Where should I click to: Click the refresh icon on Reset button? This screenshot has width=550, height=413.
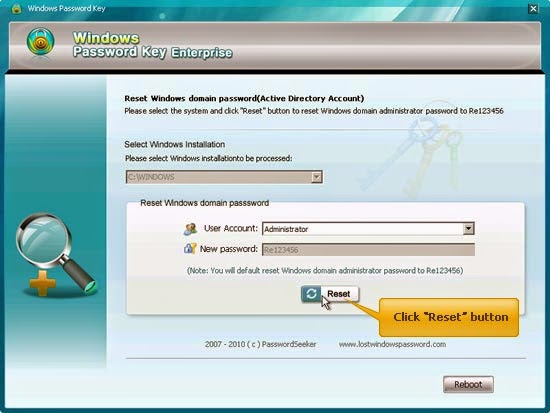[x=311, y=294]
